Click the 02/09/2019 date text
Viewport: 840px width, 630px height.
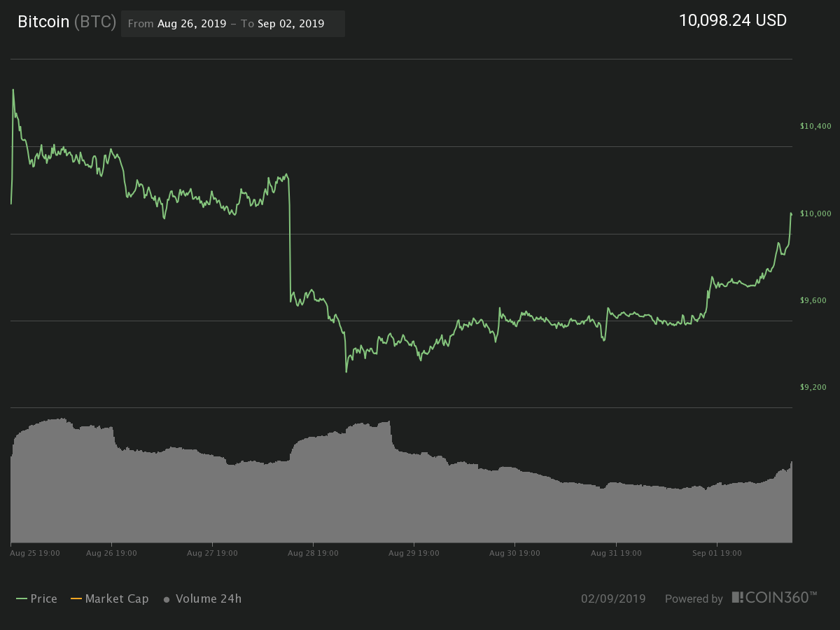tap(614, 599)
